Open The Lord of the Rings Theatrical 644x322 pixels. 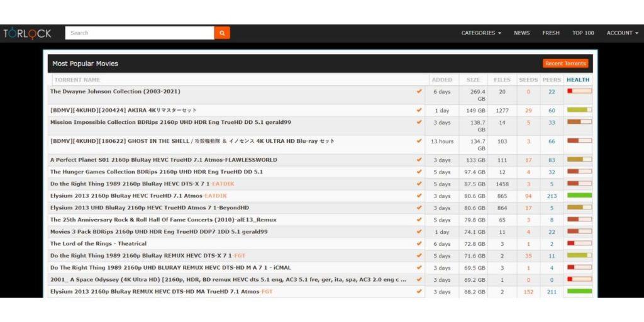click(98, 243)
